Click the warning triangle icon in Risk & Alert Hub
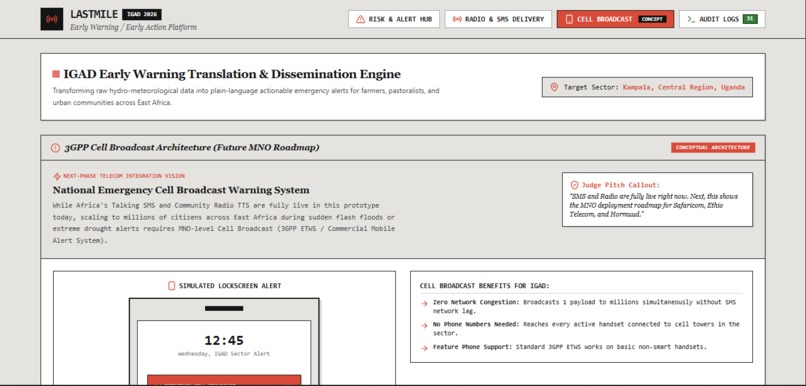The height and width of the screenshot is (386, 806). tap(360, 19)
